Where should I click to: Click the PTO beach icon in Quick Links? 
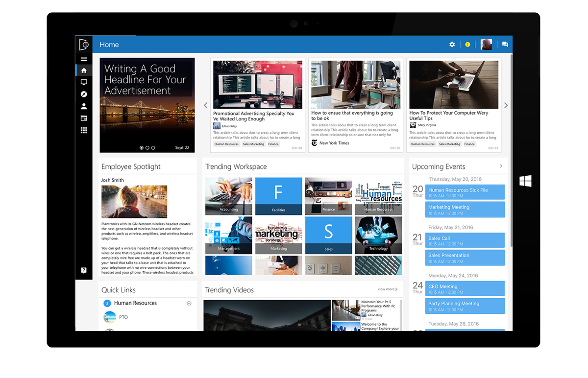110,317
